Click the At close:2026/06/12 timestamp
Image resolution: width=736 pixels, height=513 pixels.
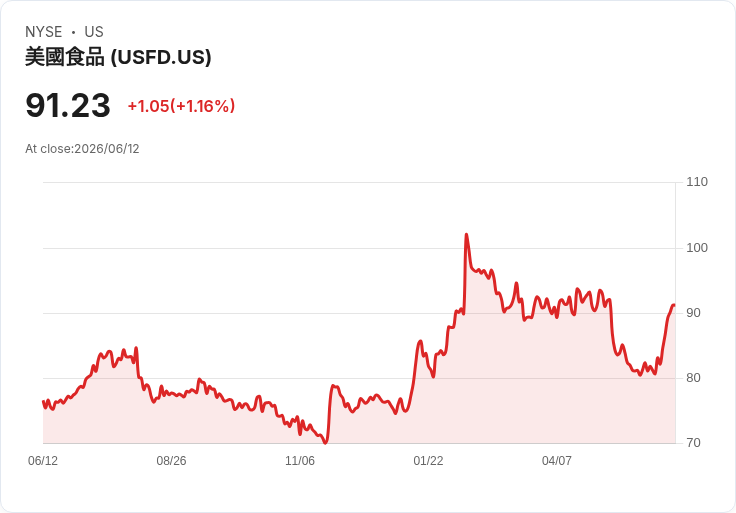82,149
